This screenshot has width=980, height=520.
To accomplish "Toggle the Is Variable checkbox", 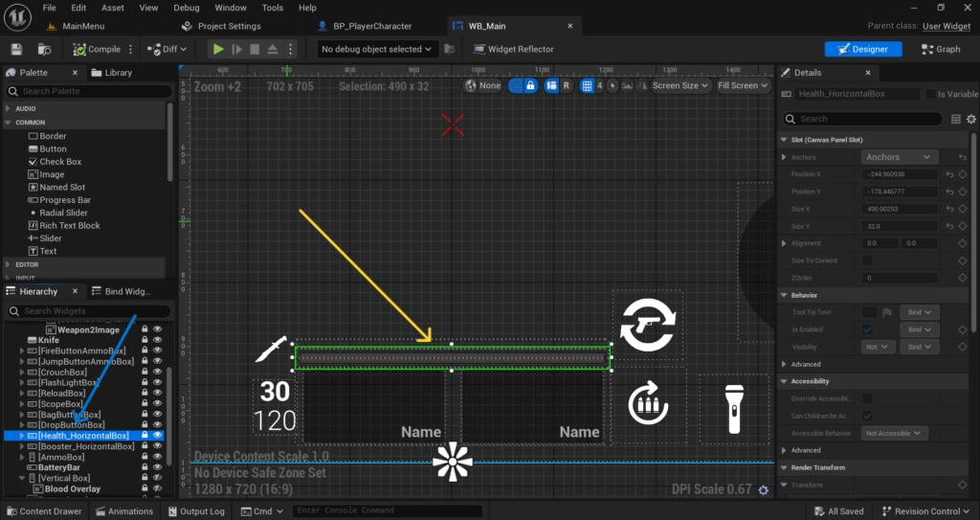I will (x=930, y=94).
